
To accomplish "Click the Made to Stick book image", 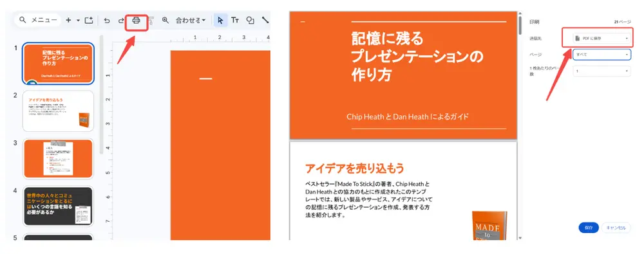I will coord(489,225).
